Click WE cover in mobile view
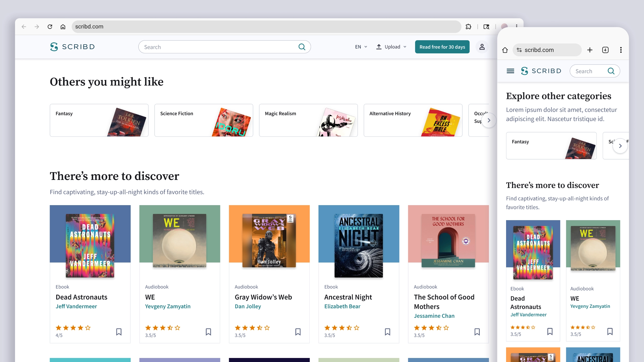The width and height of the screenshot is (644, 362). pos(593,248)
